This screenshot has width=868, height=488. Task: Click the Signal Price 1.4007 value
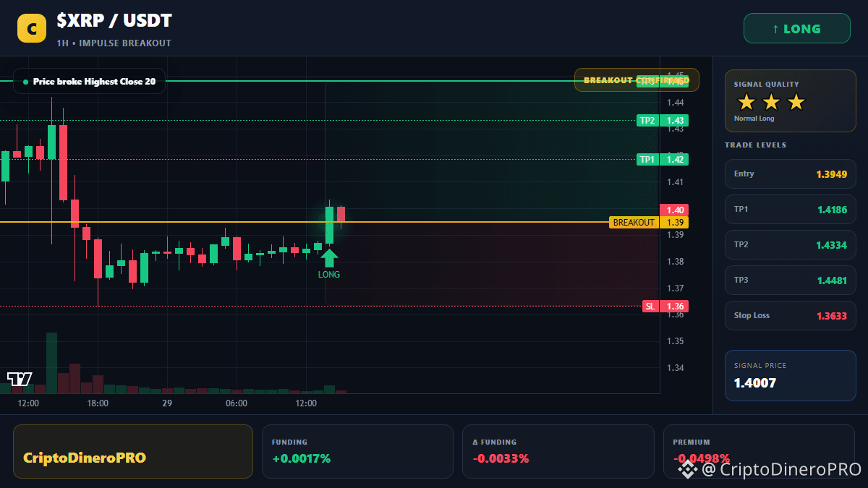[754, 383]
